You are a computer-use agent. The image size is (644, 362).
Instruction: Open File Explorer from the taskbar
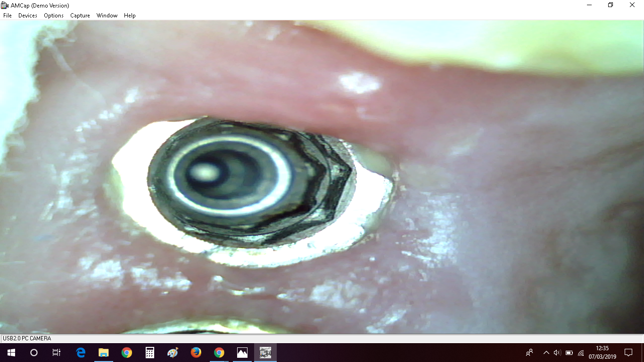click(x=104, y=353)
